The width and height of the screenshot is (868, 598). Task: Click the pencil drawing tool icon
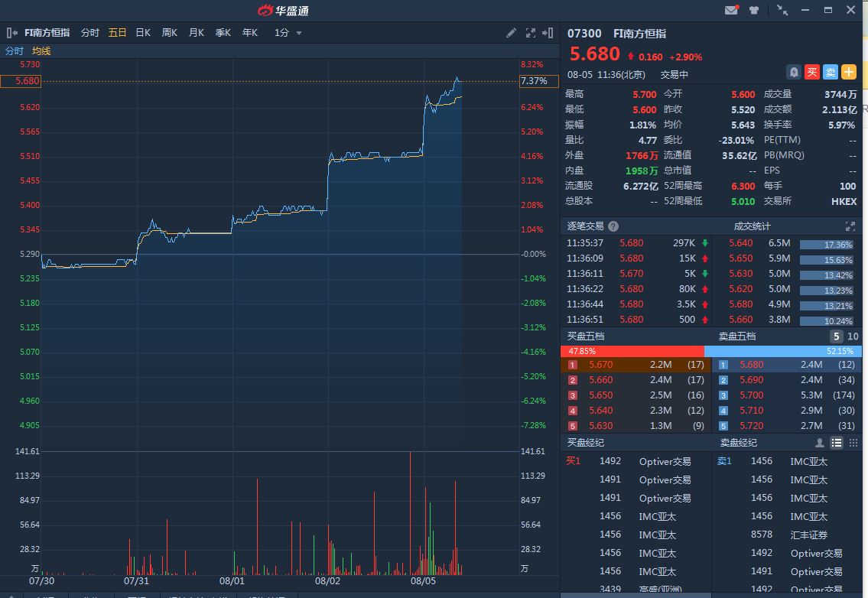coord(512,33)
